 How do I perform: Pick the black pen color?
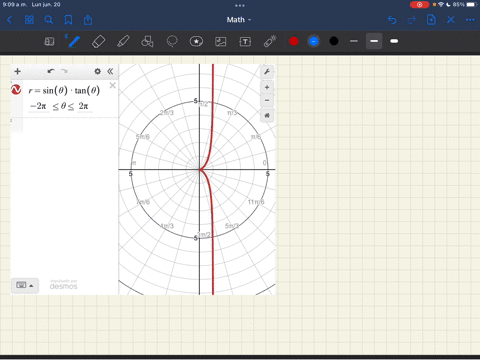334,41
